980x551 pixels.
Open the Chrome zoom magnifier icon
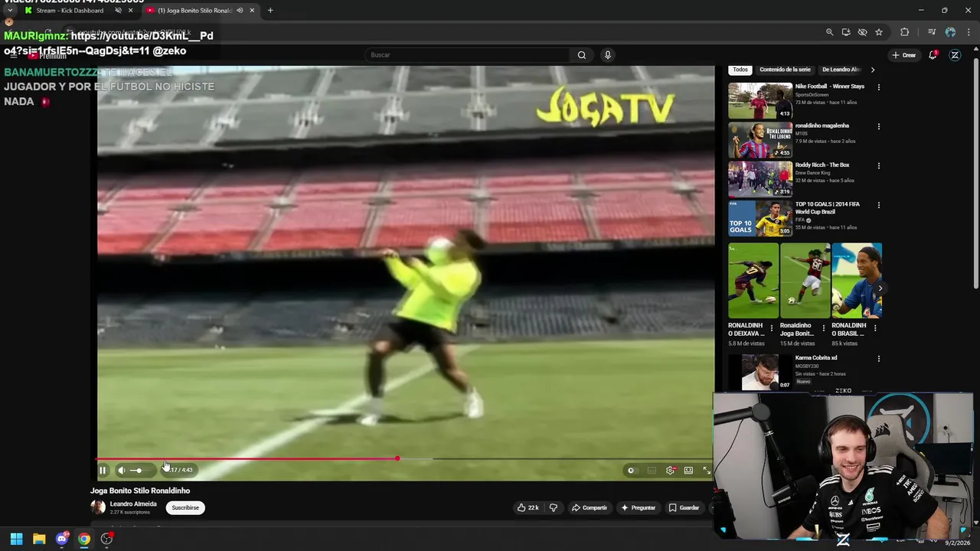(x=829, y=32)
